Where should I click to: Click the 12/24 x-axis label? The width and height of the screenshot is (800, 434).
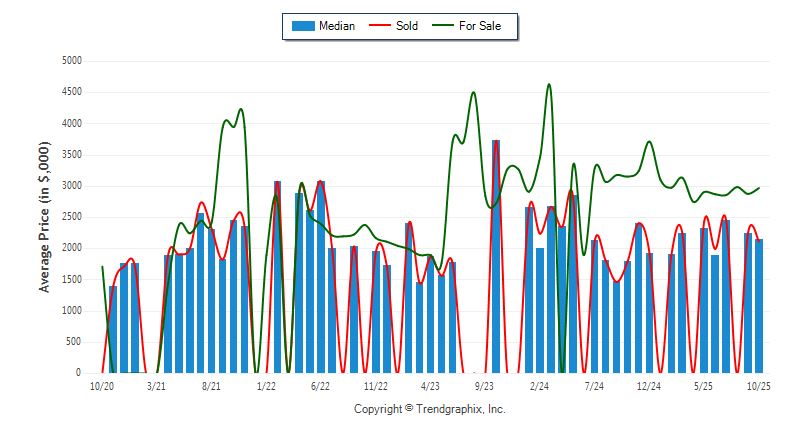coord(649,386)
